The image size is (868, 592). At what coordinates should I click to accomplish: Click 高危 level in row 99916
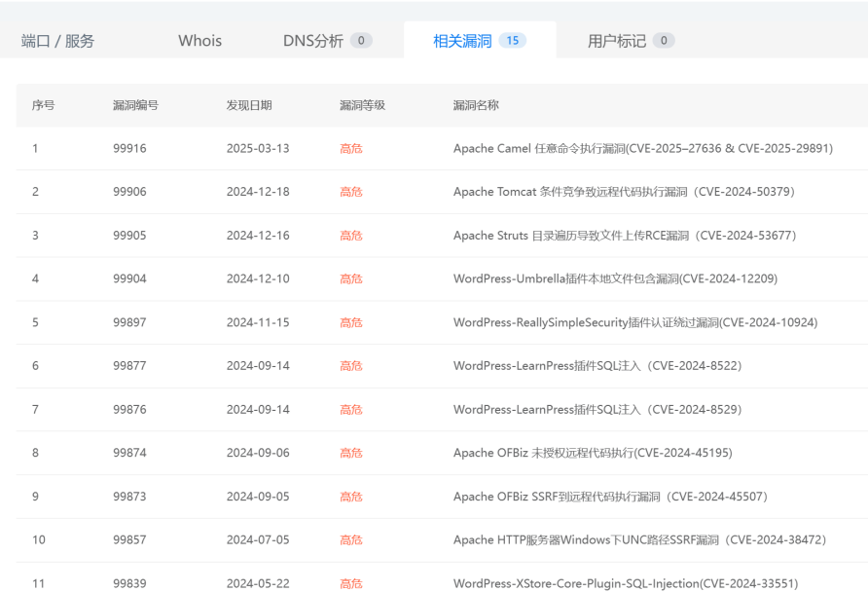(x=351, y=148)
